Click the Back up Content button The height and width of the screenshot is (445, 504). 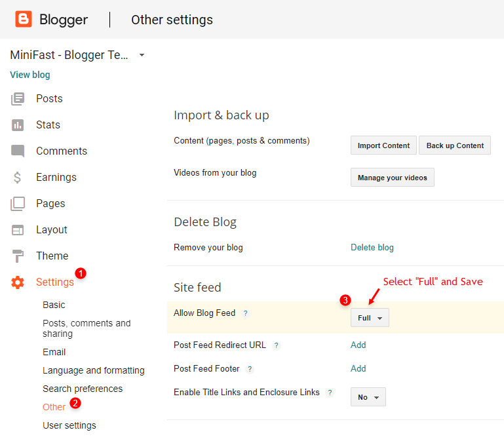(455, 145)
